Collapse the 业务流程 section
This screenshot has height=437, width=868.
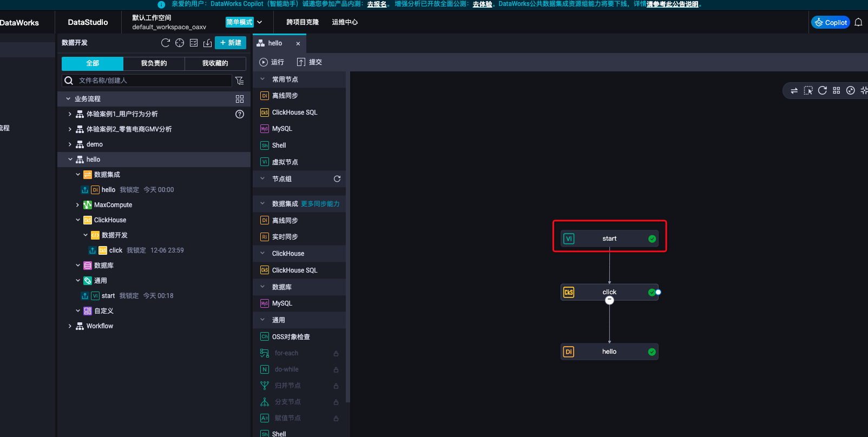coord(68,99)
